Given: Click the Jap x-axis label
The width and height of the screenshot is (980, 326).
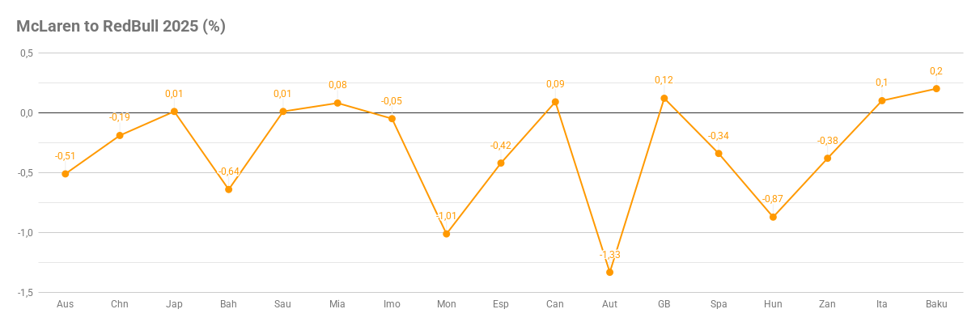Looking at the screenshot, I should [174, 304].
